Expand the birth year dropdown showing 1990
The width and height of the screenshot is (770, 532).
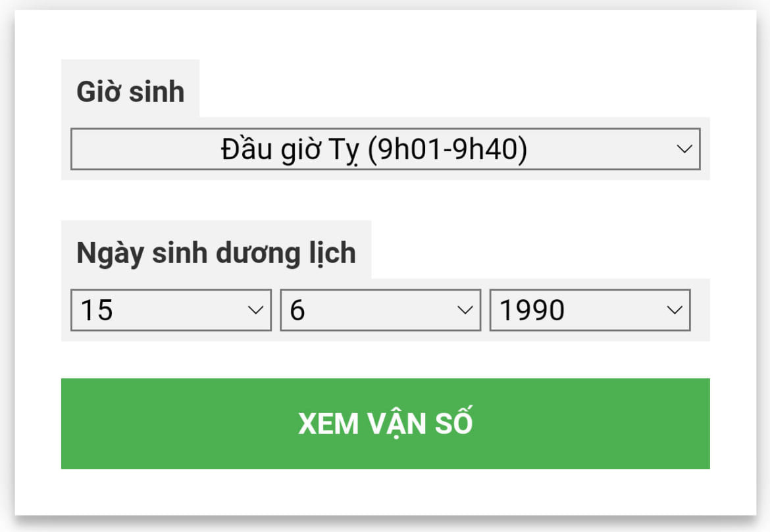(x=589, y=310)
